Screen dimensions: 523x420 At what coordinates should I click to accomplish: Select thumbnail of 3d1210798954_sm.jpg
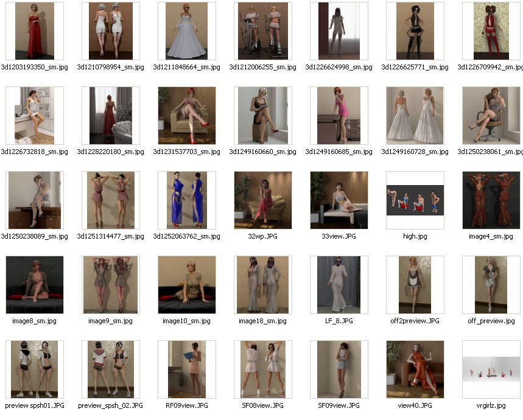[x=111, y=31]
